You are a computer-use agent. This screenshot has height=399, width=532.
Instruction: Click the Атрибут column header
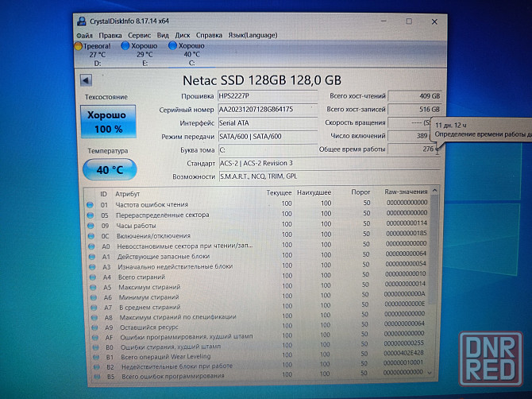point(127,194)
